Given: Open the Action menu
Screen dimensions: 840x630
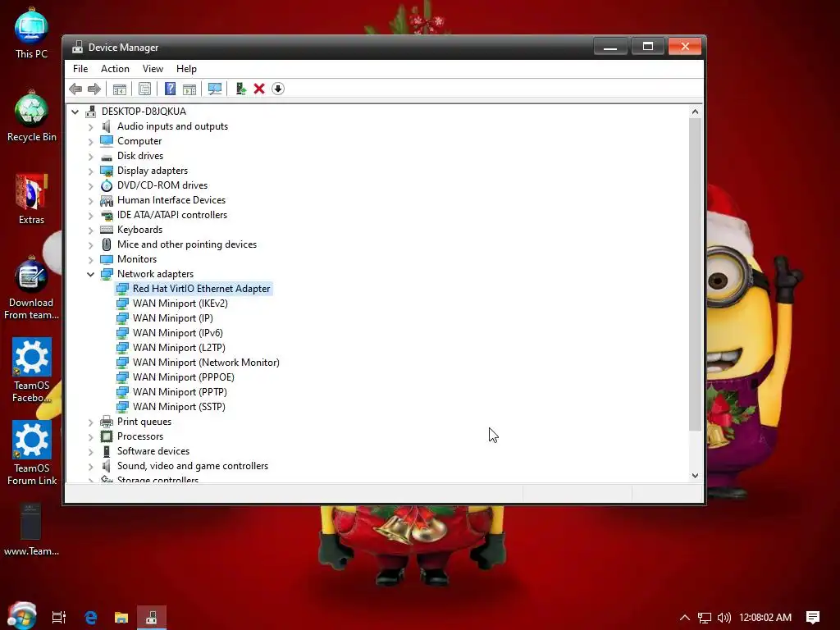Looking at the screenshot, I should click(115, 69).
